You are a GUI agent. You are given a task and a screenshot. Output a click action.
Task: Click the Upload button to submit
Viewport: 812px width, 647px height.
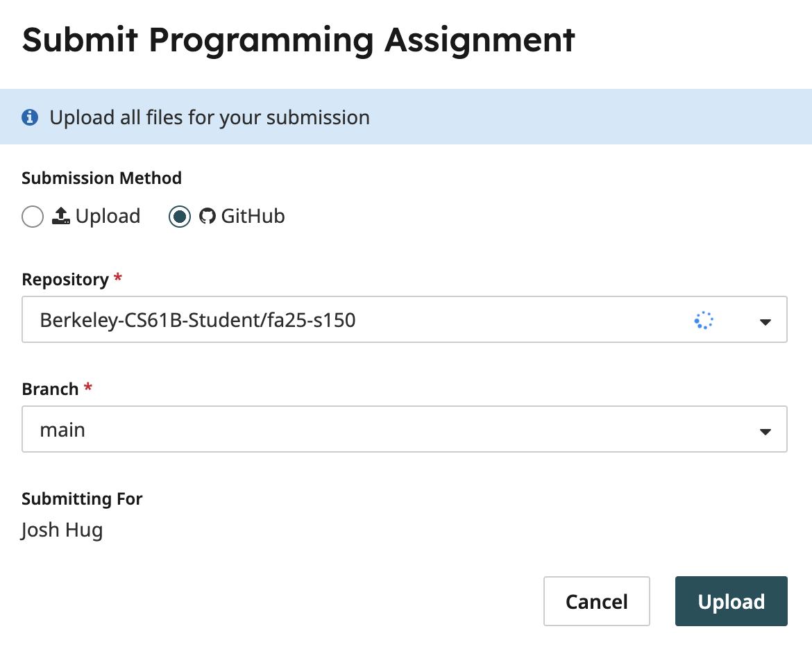point(731,601)
